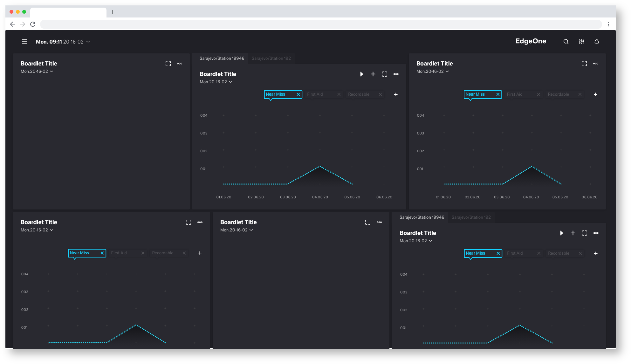Viewport: 631px width, 364px height.
Task: Add filter tag in top-right boardlet
Action: click(595, 94)
